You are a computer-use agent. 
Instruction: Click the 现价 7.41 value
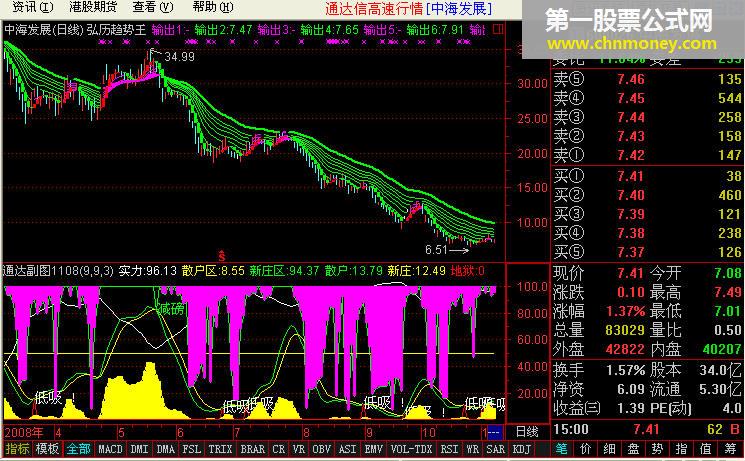tap(630, 273)
